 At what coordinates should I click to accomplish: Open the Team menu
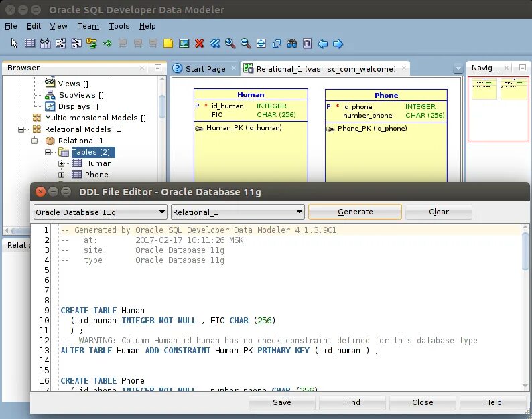(88, 26)
